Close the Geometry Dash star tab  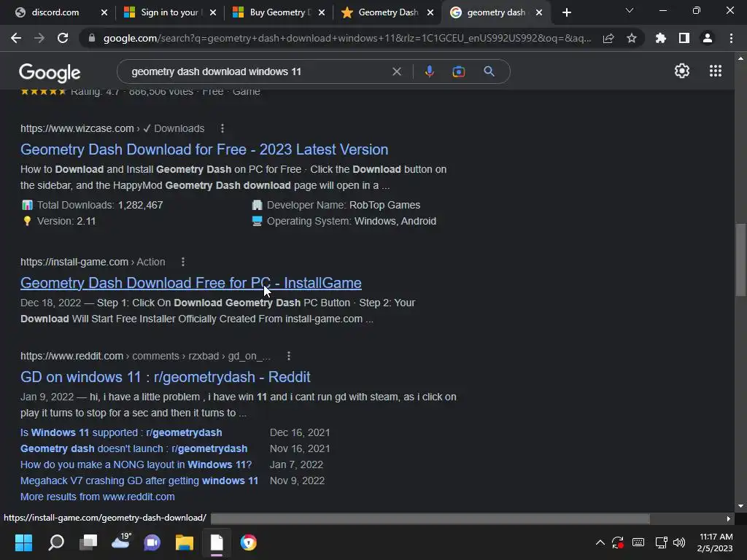pyautogui.click(x=430, y=12)
